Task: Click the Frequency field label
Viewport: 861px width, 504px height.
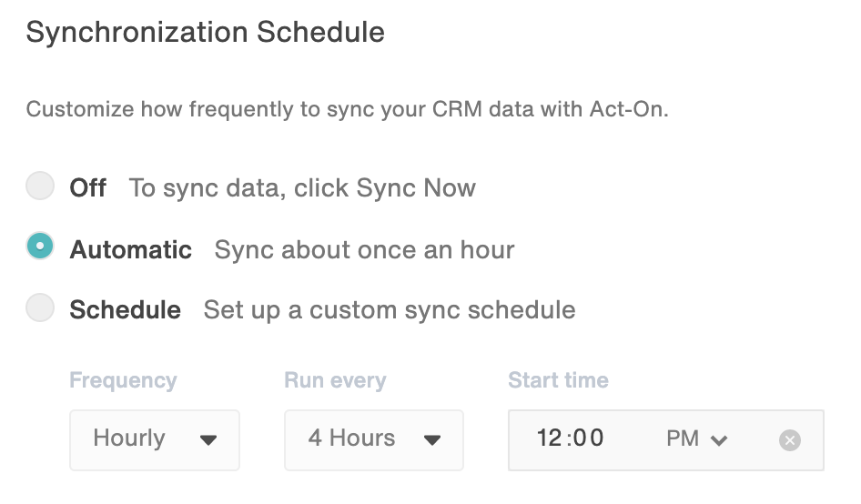Action: (x=123, y=380)
